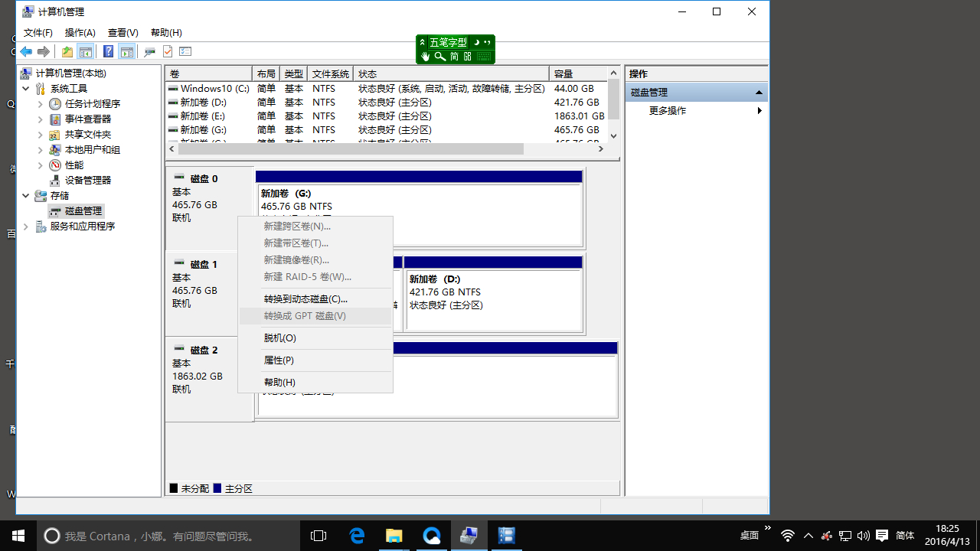Select 属性(P) in the context menu
The width and height of the screenshot is (980, 551).
pos(315,360)
